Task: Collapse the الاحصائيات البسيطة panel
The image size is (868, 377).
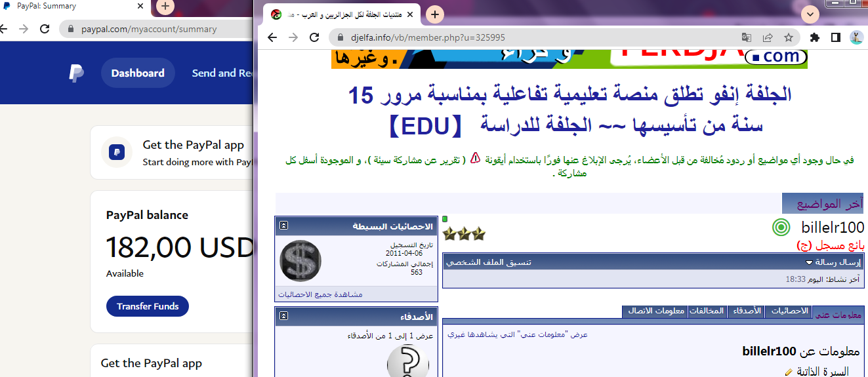Action: 283,226
